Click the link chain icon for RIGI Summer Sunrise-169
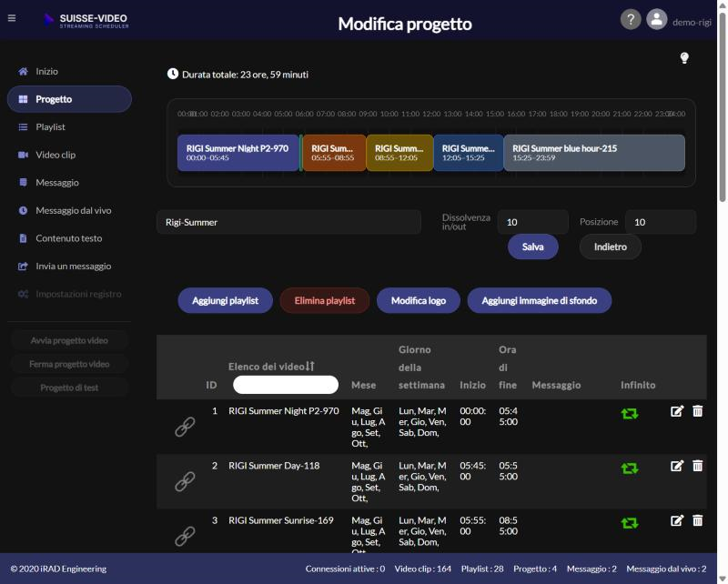The height and width of the screenshot is (584, 728). click(x=185, y=536)
